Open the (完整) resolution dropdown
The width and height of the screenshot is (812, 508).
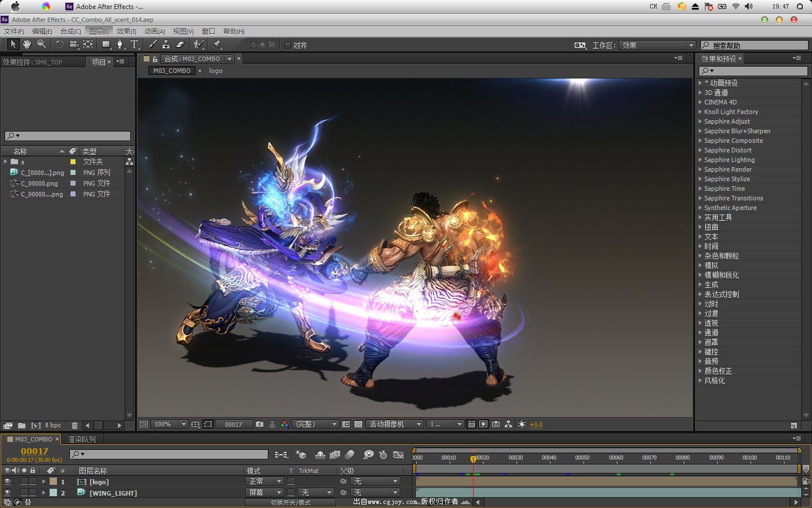click(316, 424)
